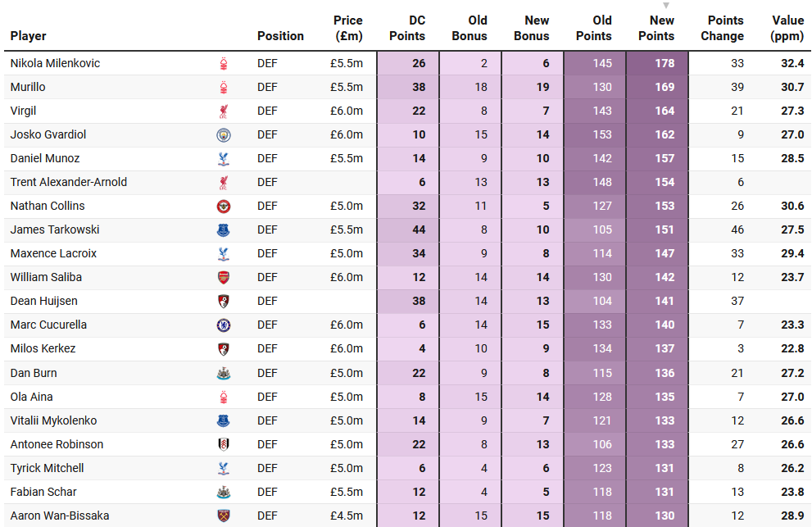812x527 pixels.
Task: Click the Brentford badge next to Nathan Collins
Action: coord(223,206)
